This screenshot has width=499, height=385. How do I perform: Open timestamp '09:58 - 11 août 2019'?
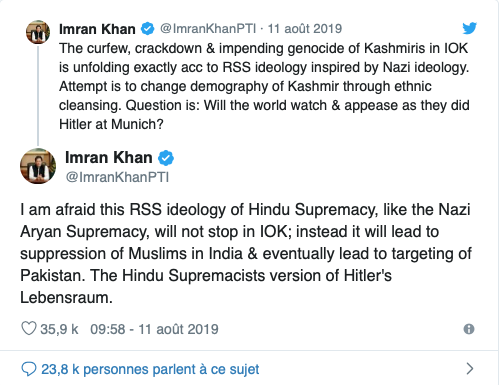pos(154,329)
